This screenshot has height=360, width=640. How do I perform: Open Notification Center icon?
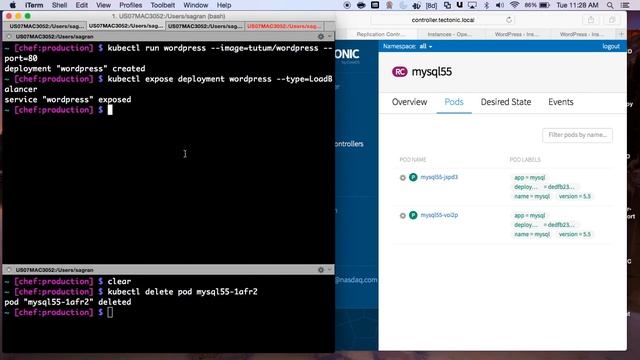coord(625,5)
